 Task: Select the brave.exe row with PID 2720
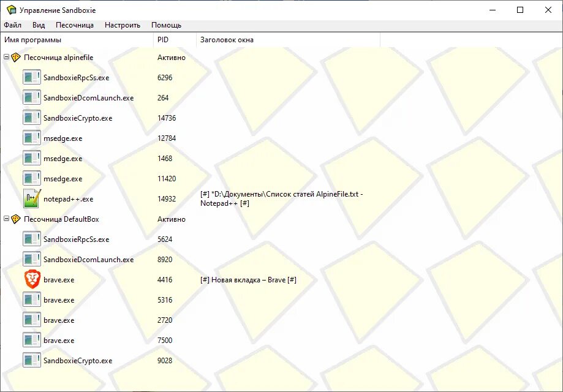tap(59, 320)
